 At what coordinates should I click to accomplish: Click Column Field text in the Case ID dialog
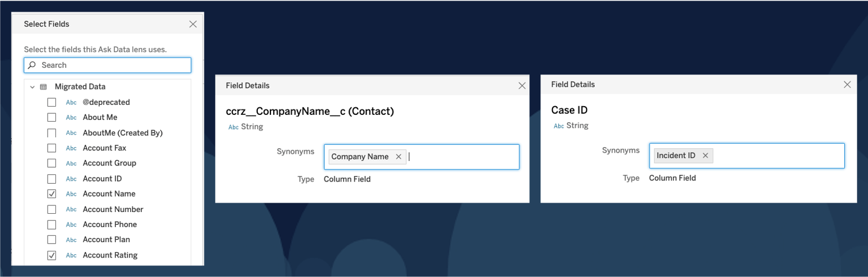(672, 178)
